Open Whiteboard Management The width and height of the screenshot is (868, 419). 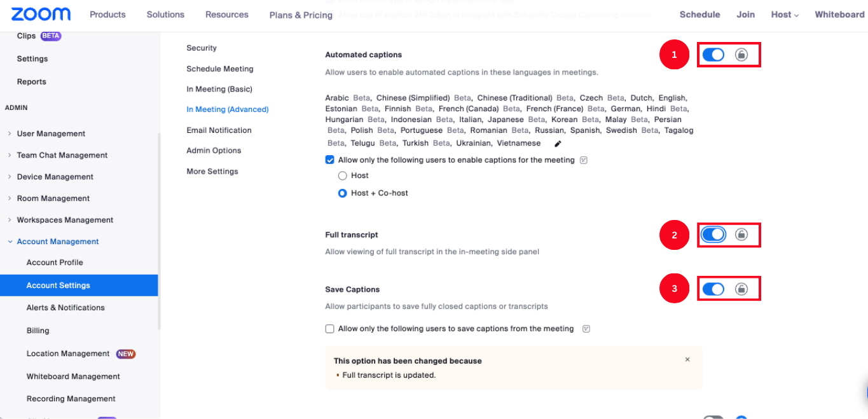(73, 376)
